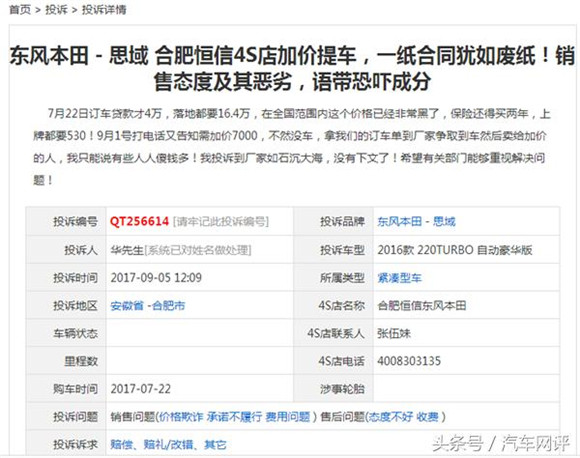Image resolution: width=580 pixels, height=458 pixels.
Task: Click the red complaint number QT256614
Action: click(139, 222)
